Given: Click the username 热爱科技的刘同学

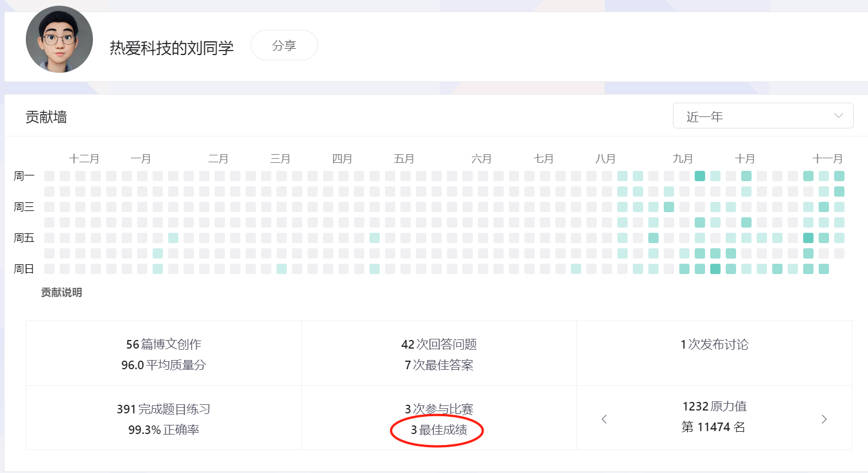Looking at the screenshot, I should pyautogui.click(x=172, y=48).
